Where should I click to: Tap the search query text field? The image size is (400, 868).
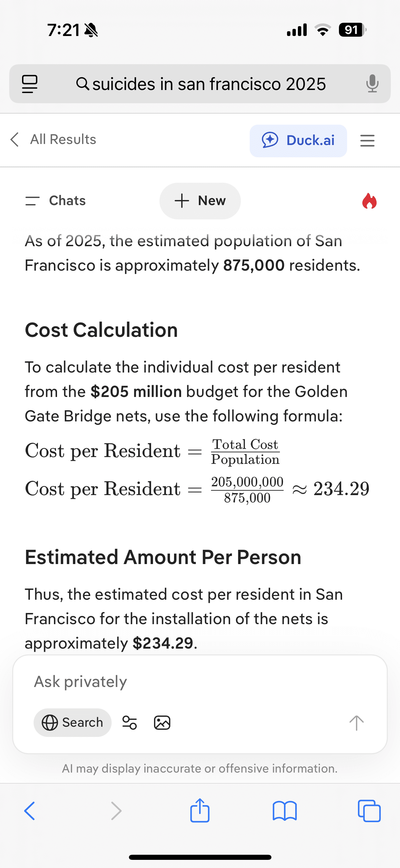tap(209, 84)
